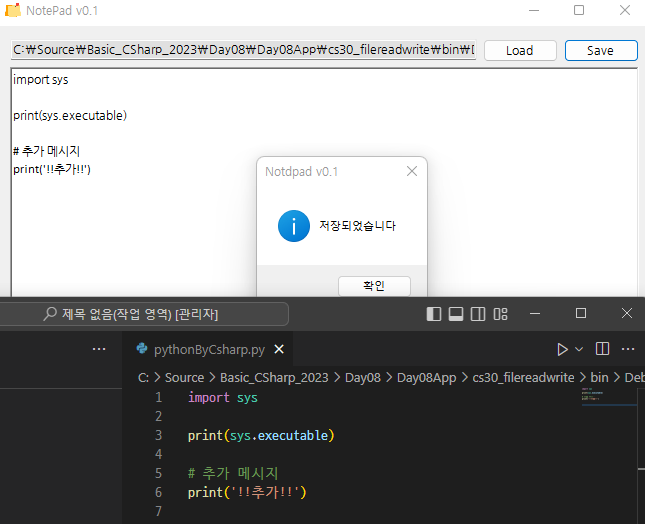The height and width of the screenshot is (524, 645).
Task: Open VS Code search command center box
Action: click(144, 314)
